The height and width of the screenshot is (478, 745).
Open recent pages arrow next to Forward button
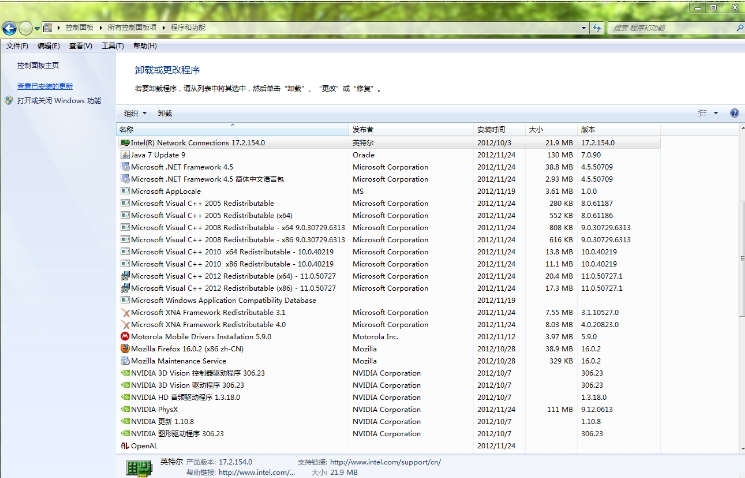[x=37, y=29]
